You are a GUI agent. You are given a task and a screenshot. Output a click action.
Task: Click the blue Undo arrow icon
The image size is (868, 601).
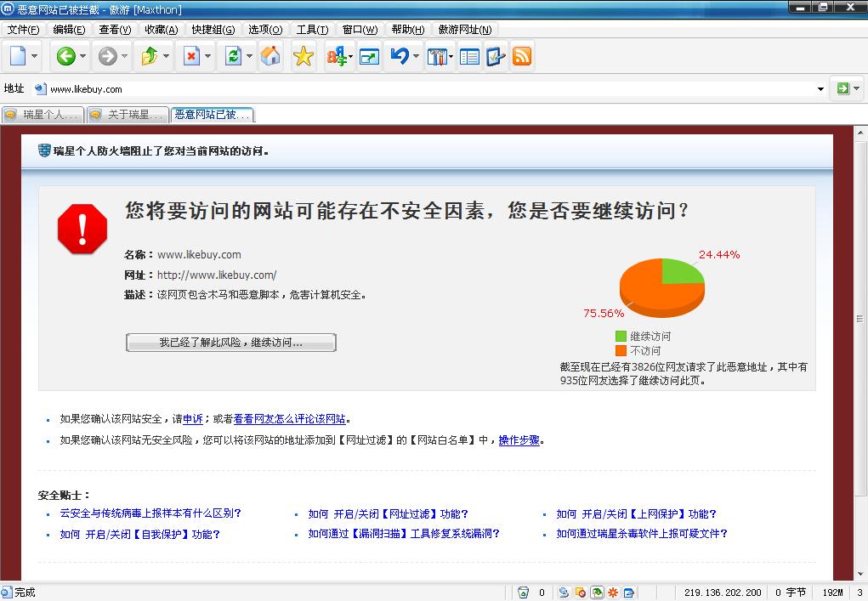pos(400,56)
